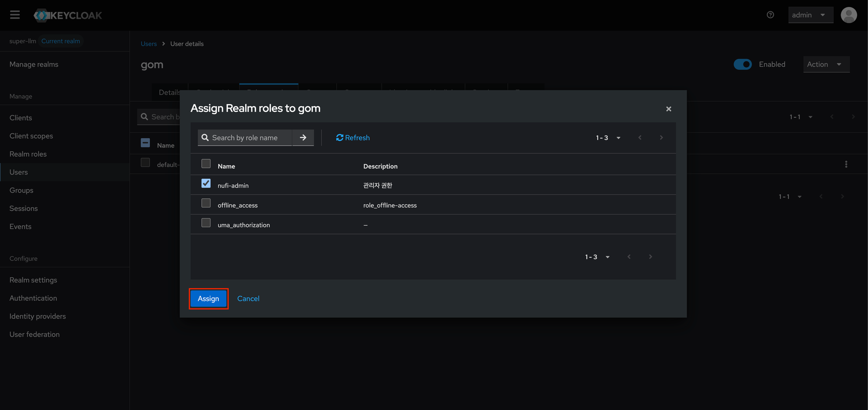Viewport: 868px width, 410px height.
Task: Click the Assign button
Action: (208, 299)
